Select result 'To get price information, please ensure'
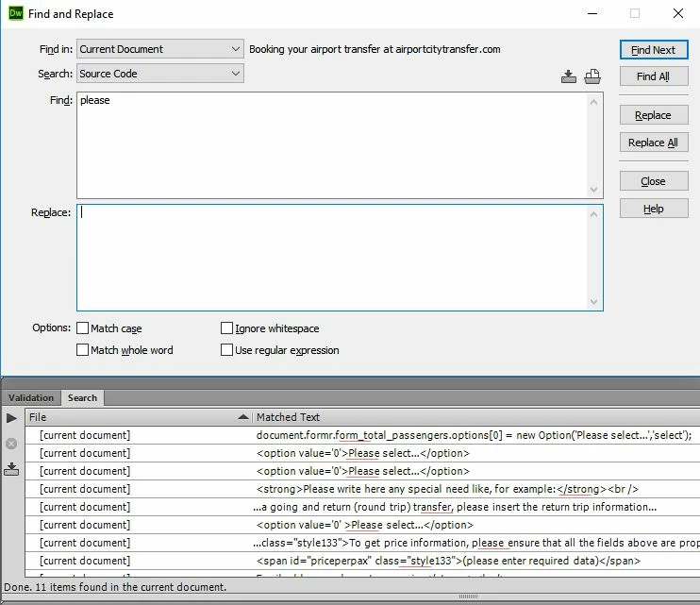Viewport: 700px width, 605px height. pos(362,543)
